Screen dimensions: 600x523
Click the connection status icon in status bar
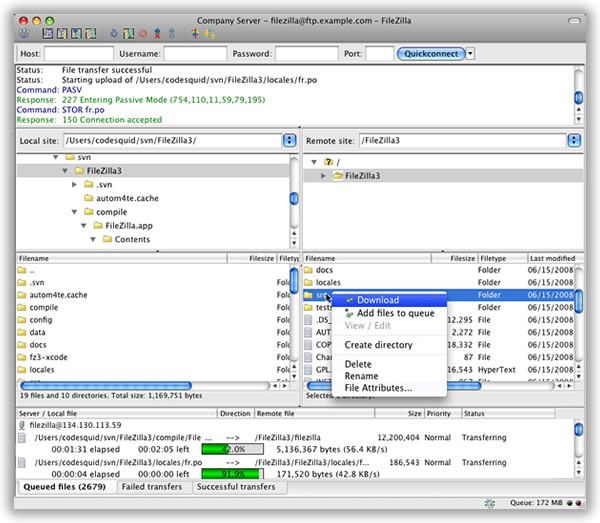click(490, 503)
